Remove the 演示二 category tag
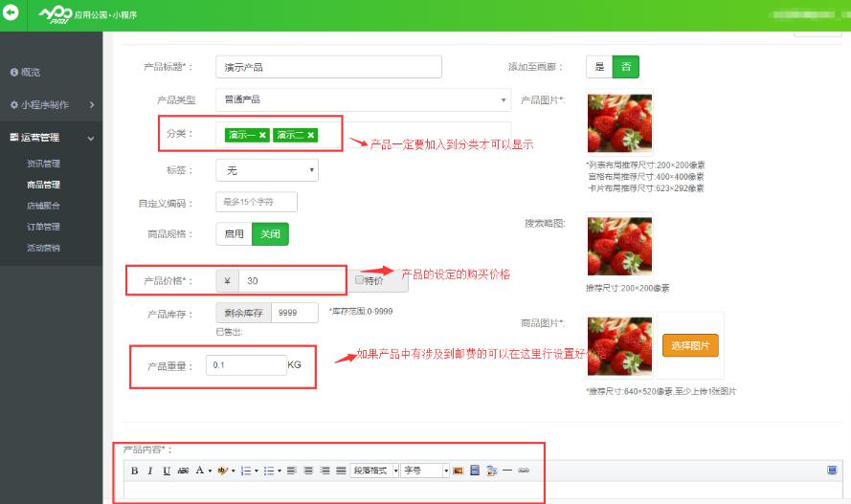This screenshot has width=851, height=504. 311,136
